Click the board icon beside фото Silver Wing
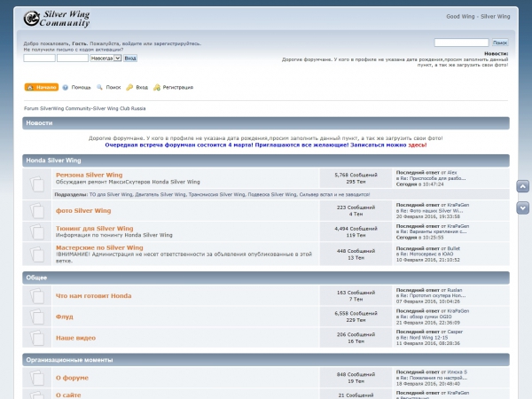The height and width of the screenshot is (399, 532). tap(37, 211)
